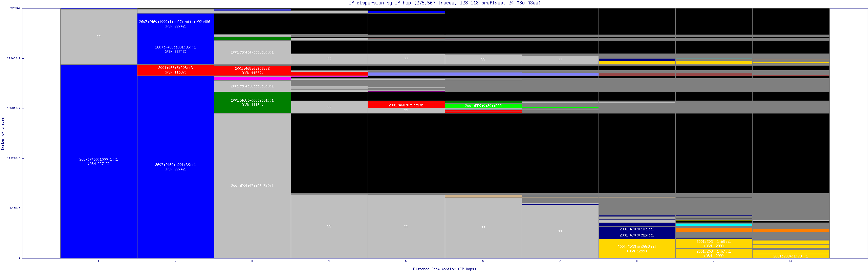Select the yellow 2001:2034:1:b8::1 block
The height and width of the screenshot is (271, 868).
click(x=714, y=244)
